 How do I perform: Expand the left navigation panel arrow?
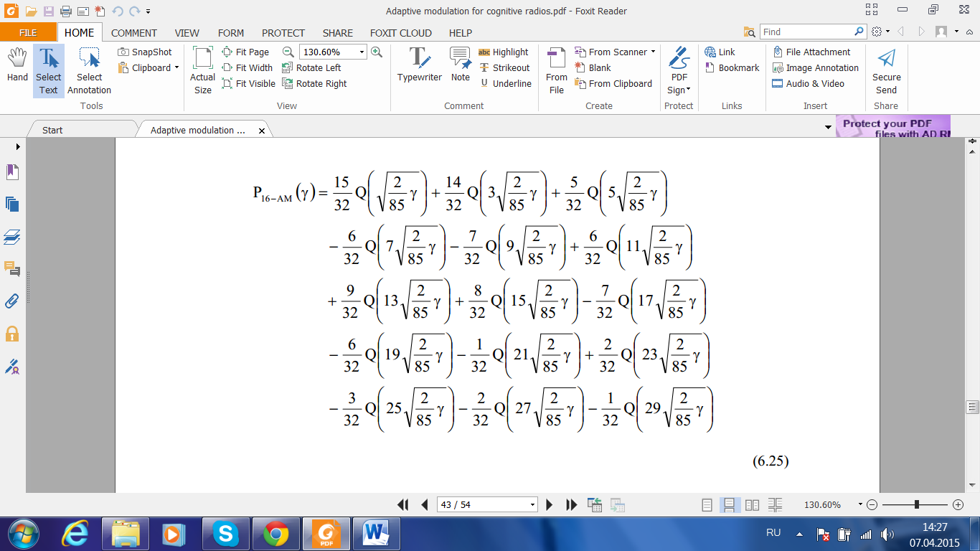click(x=18, y=146)
